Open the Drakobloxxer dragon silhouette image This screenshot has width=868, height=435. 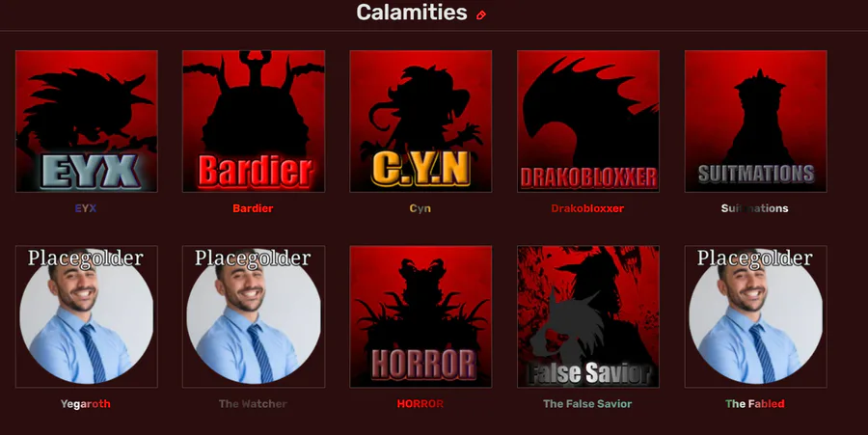(588, 122)
